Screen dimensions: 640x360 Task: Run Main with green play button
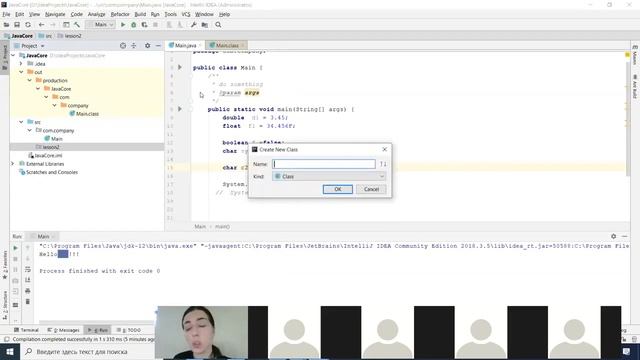click(122, 25)
